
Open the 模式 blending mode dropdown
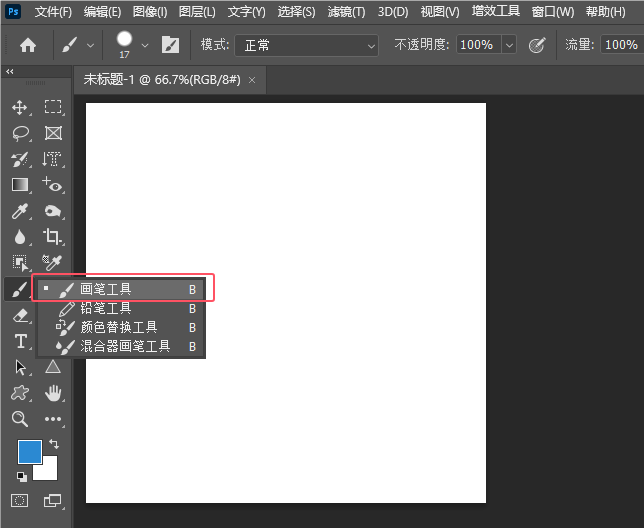pyautogui.click(x=306, y=45)
